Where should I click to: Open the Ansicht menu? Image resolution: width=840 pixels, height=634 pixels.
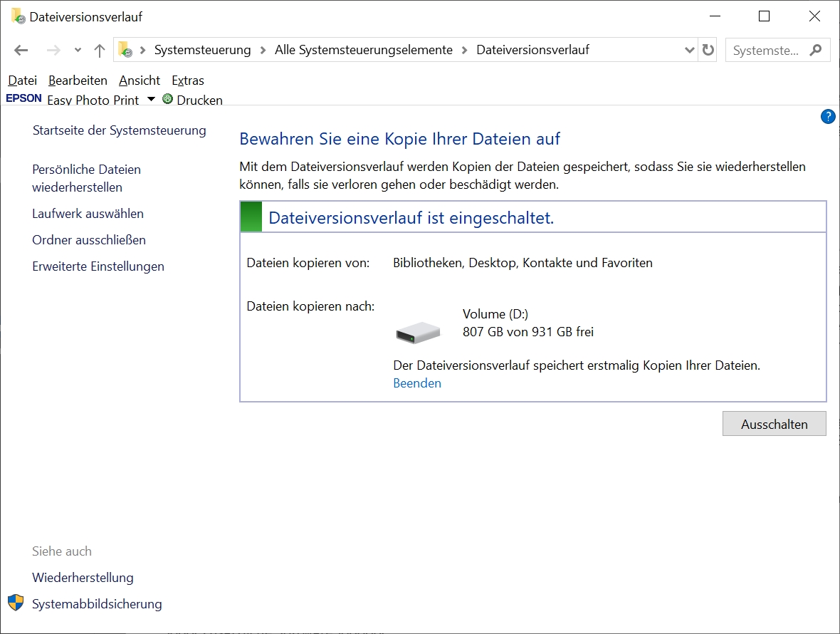(140, 80)
